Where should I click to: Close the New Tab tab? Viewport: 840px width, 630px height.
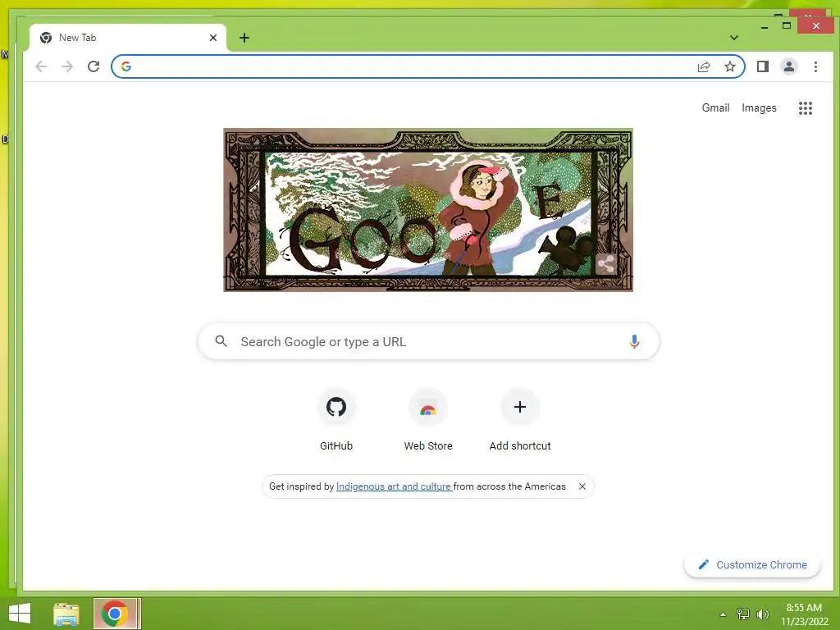[x=213, y=38]
